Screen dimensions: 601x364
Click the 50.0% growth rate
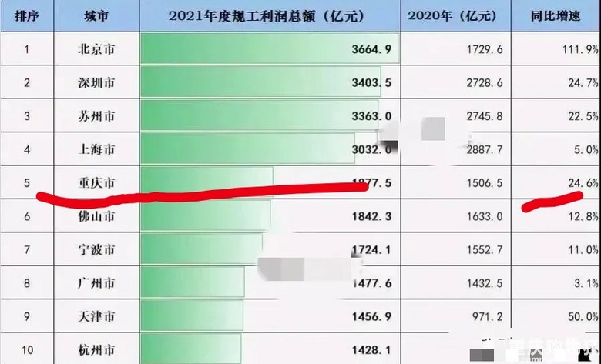[x=583, y=316]
